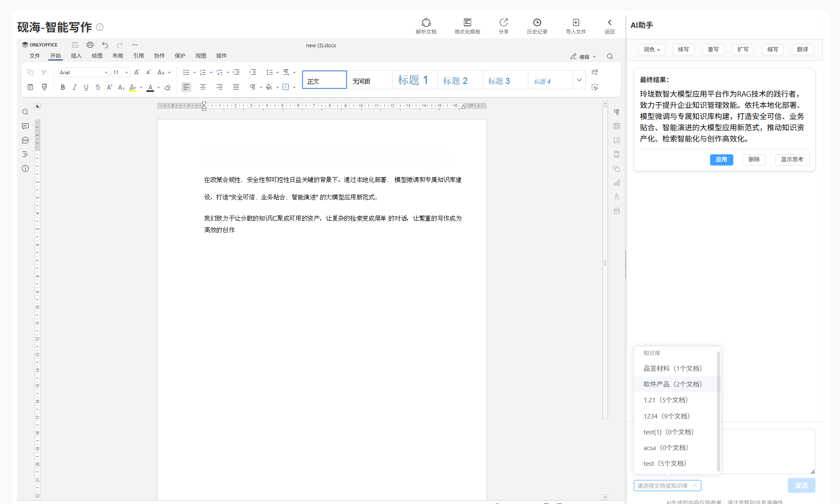Expand the paragraph styles gallery
This screenshot has width=840, height=504.
coord(579,80)
